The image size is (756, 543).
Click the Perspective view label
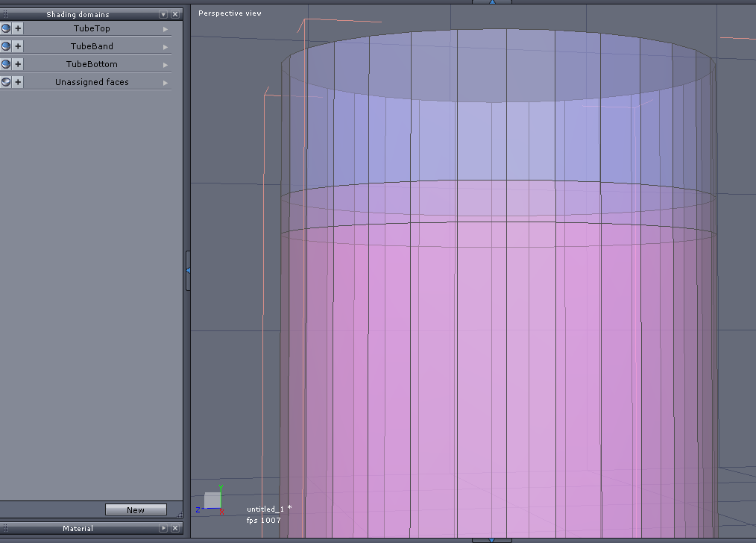(x=230, y=13)
